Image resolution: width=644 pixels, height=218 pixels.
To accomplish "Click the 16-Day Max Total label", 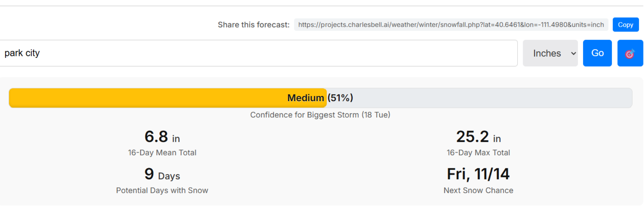I will pos(478,153).
